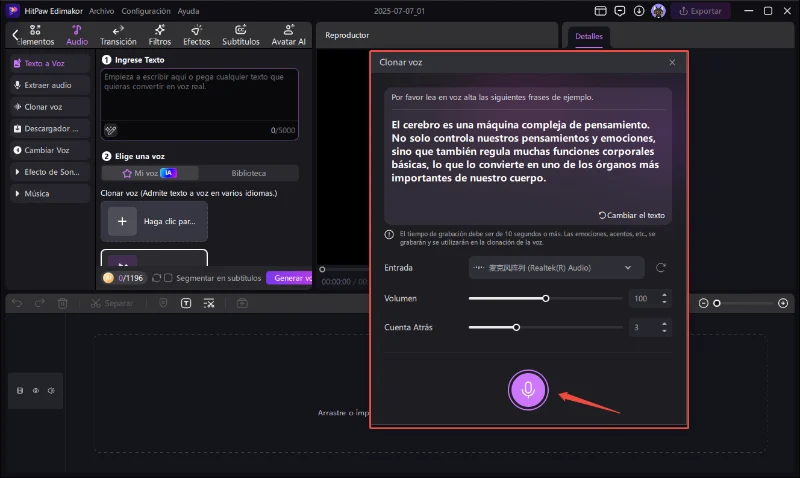Image resolution: width=800 pixels, height=478 pixels.
Task: Open the Archivo menu
Action: click(x=101, y=11)
